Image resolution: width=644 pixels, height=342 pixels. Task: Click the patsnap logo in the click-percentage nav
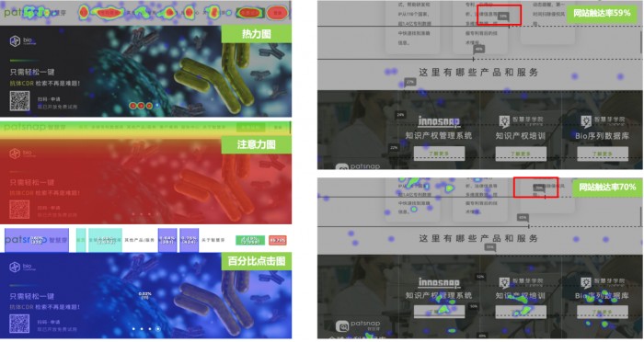pyautogui.click(x=36, y=240)
